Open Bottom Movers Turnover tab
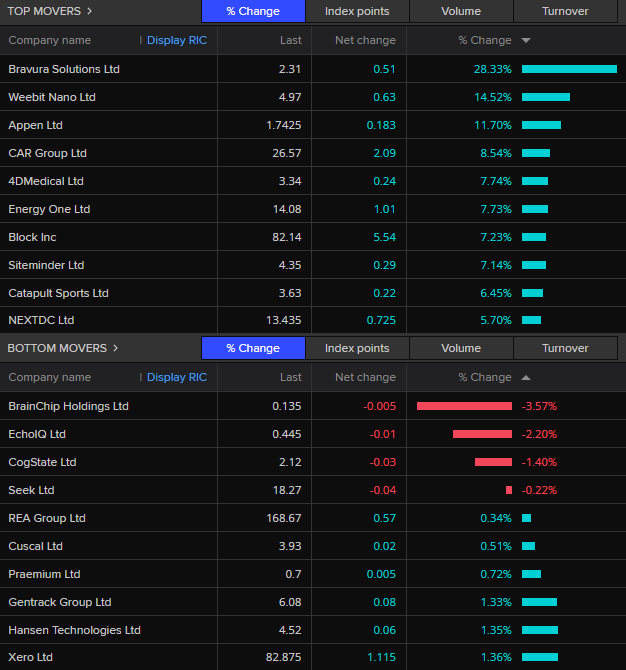 tap(565, 348)
